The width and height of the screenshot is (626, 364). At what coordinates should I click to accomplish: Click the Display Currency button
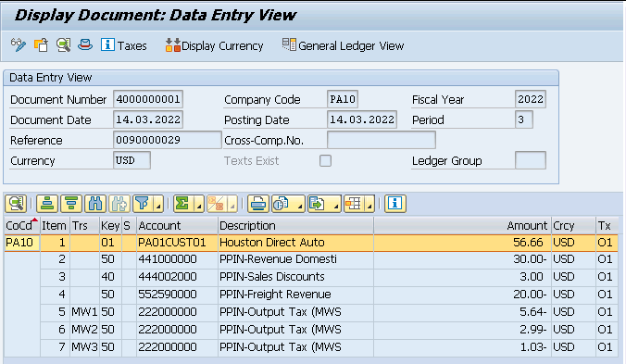click(x=215, y=45)
